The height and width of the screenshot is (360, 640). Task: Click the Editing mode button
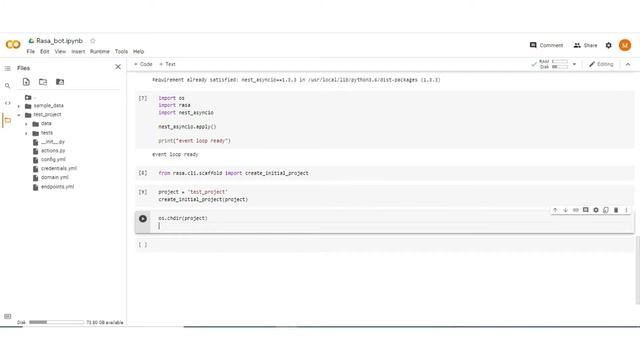pyautogui.click(x=601, y=64)
